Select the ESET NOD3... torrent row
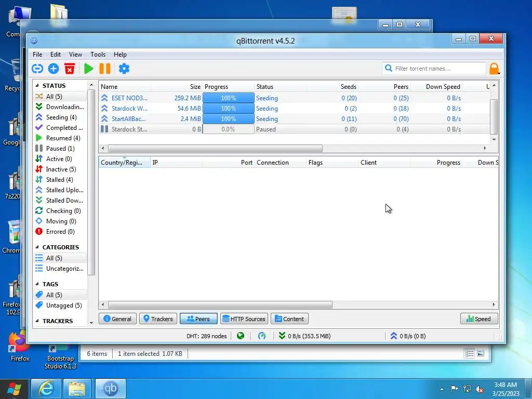The image size is (532, 399). click(294, 98)
